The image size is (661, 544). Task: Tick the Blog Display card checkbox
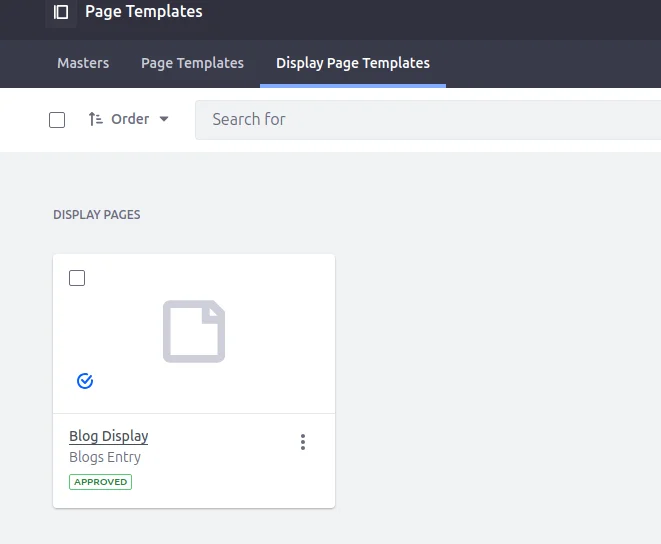(77, 278)
